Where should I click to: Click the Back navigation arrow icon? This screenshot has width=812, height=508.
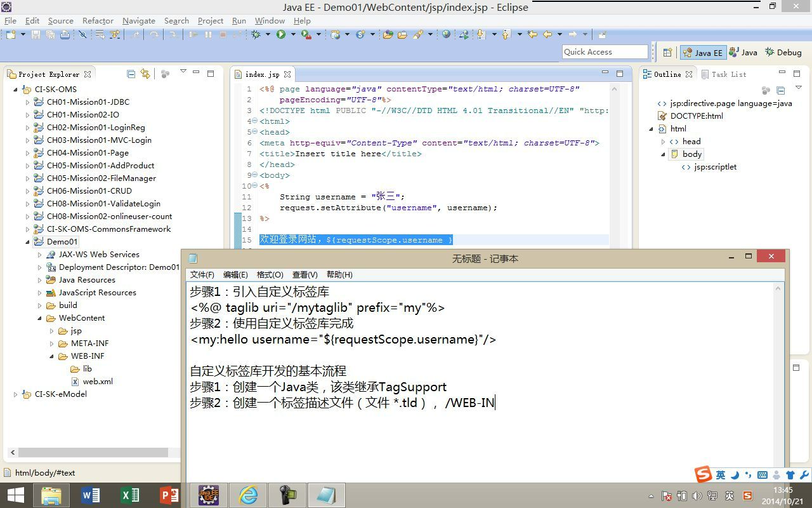click(x=547, y=34)
